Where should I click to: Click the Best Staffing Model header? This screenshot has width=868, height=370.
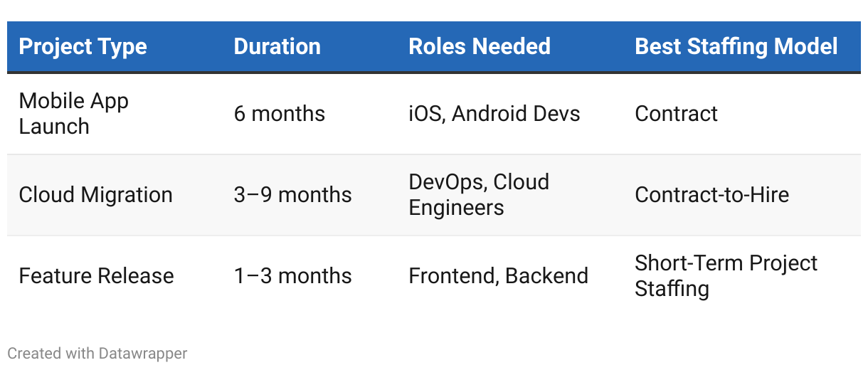[x=736, y=47]
